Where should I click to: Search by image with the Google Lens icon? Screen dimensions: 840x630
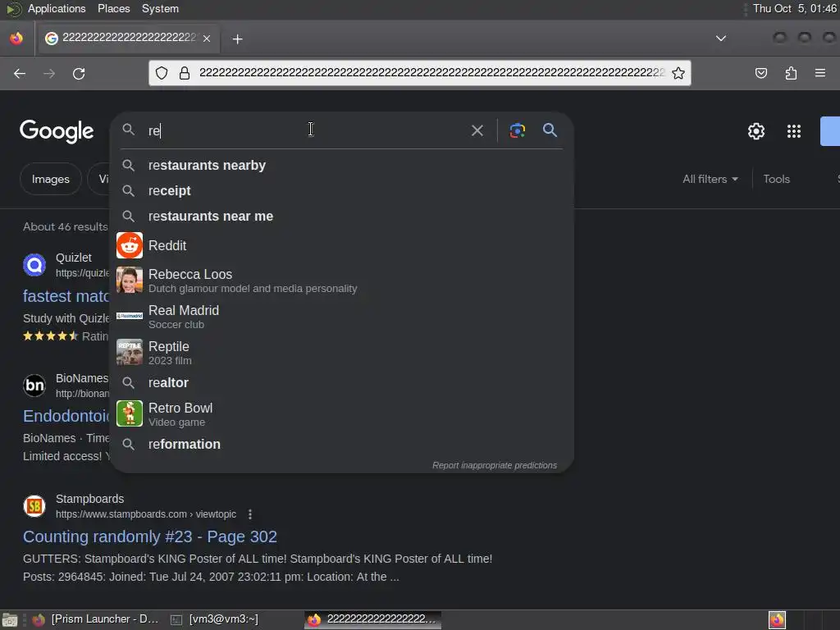click(517, 130)
